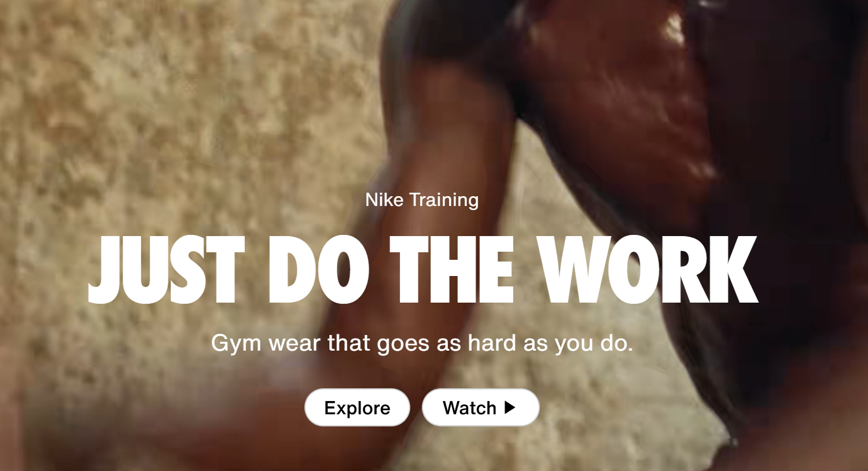Click the word Nike above the headline

click(x=384, y=200)
